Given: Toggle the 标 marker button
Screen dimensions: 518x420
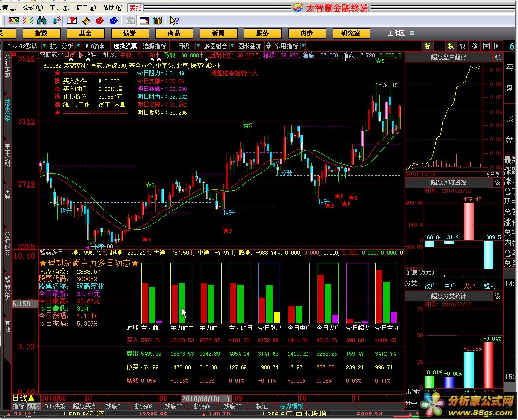Looking at the screenshot, I should pyautogui.click(x=428, y=46).
